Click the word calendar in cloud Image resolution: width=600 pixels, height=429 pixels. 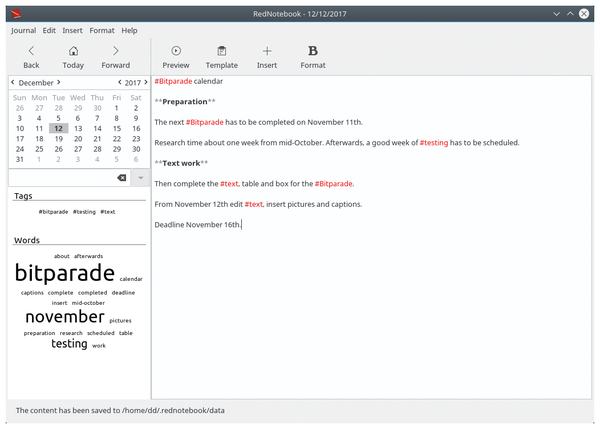click(x=131, y=279)
